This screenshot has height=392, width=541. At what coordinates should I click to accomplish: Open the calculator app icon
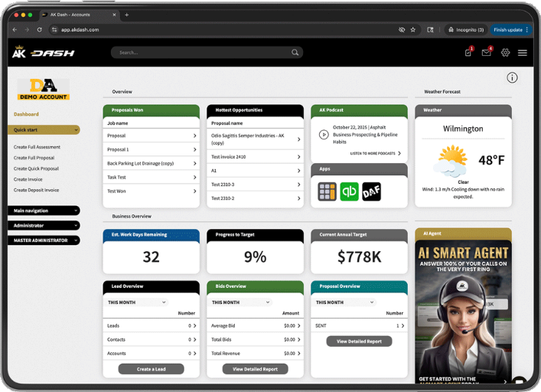click(328, 191)
